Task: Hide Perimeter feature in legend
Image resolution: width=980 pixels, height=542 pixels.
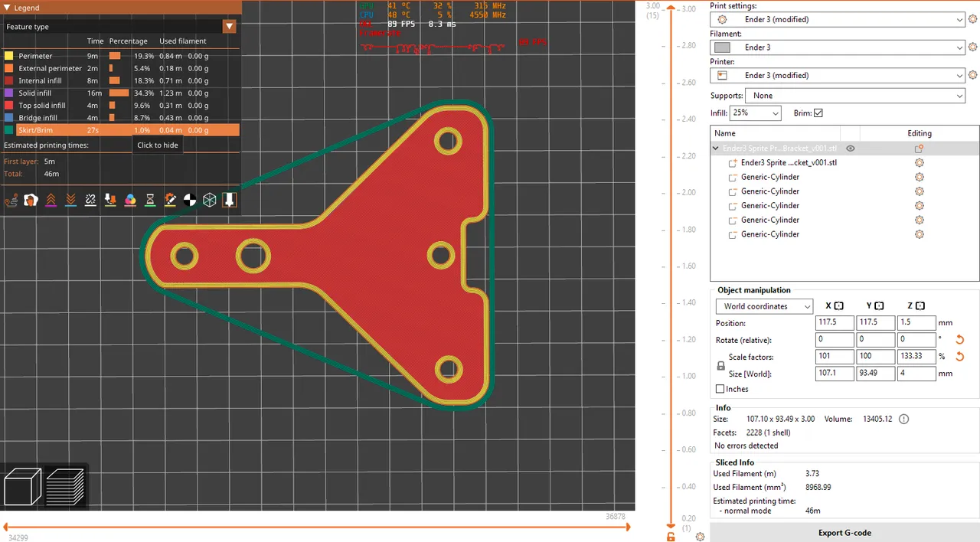Action: coord(121,56)
